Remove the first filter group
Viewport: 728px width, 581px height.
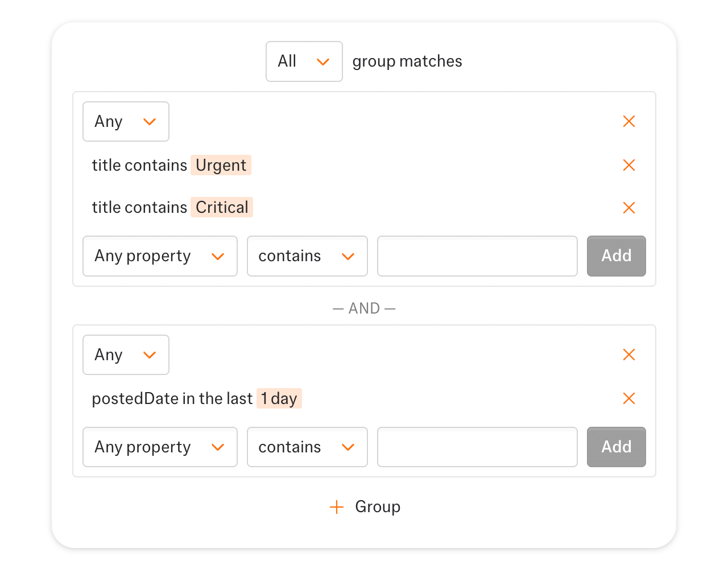628,121
